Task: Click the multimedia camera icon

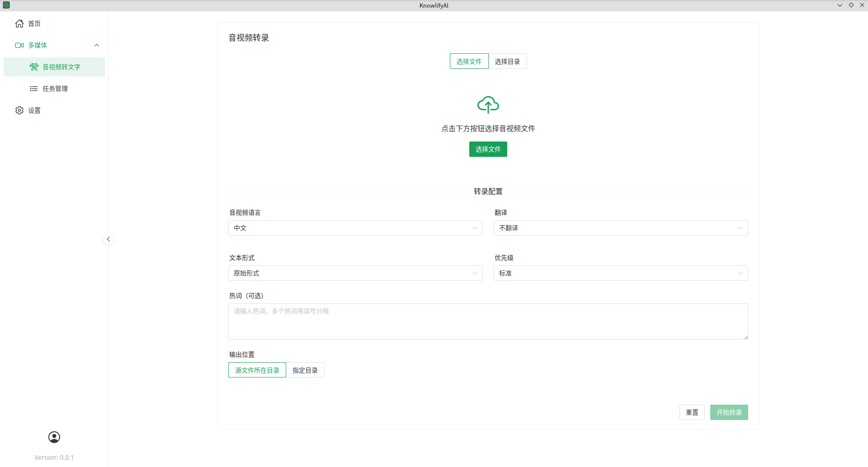Action: tap(19, 45)
